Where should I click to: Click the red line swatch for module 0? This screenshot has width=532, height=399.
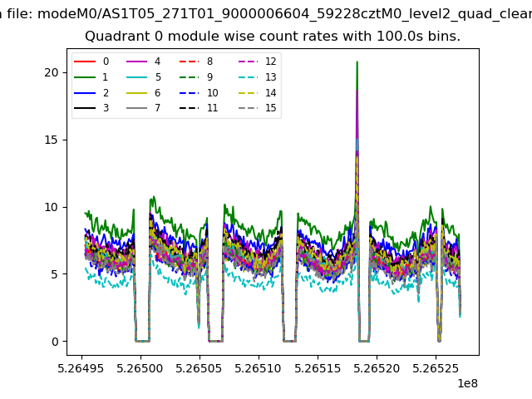coord(85,62)
